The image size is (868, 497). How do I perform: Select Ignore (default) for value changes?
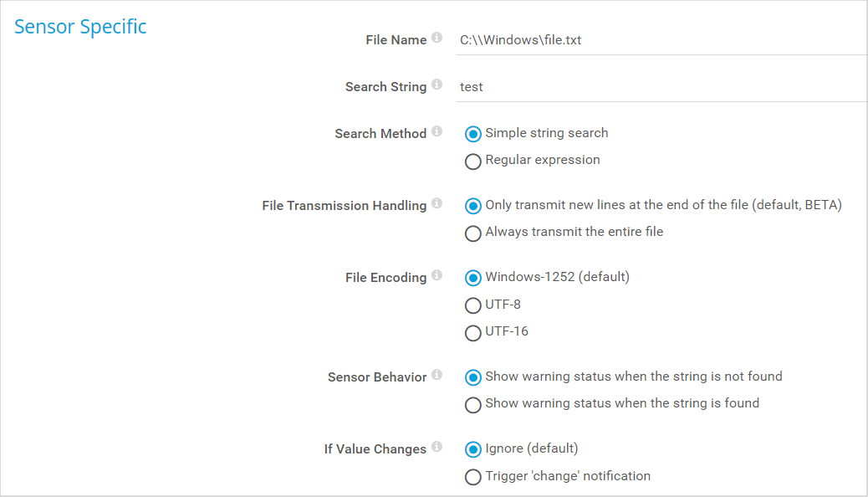pos(473,449)
